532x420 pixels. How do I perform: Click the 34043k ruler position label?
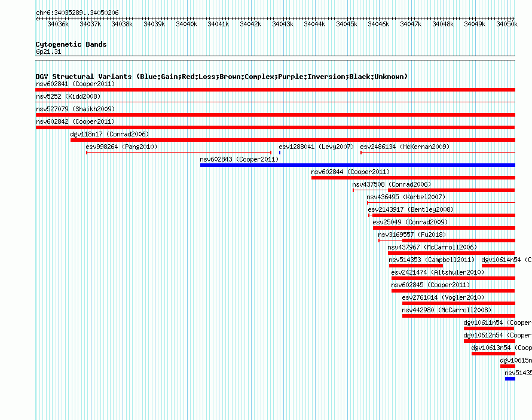coord(283,24)
